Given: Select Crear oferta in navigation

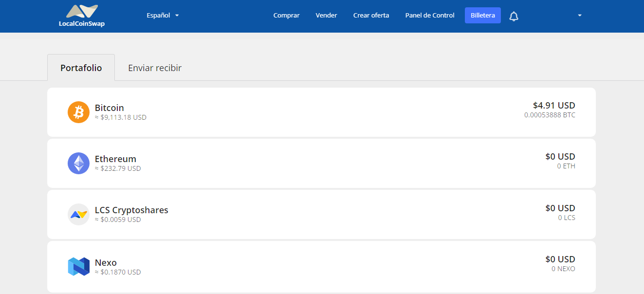Looking at the screenshot, I should pos(371,16).
